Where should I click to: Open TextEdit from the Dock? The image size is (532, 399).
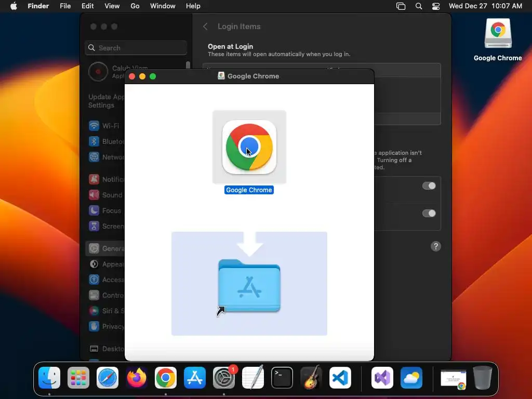(253, 378)
